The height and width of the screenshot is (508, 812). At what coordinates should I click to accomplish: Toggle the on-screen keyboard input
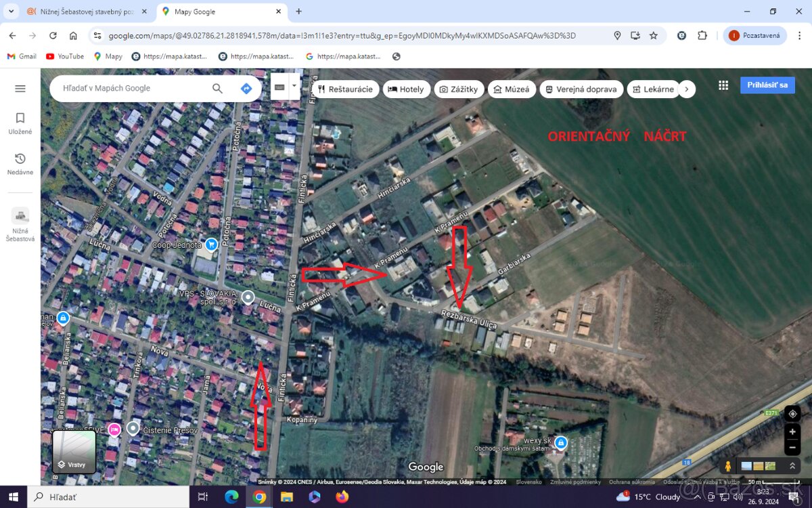click(280, 86)
